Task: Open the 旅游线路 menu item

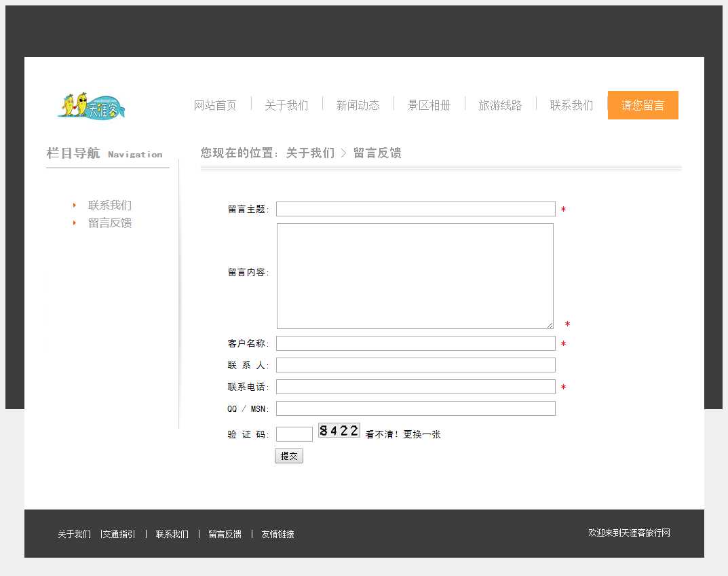Action: click(x=500, y=105)
